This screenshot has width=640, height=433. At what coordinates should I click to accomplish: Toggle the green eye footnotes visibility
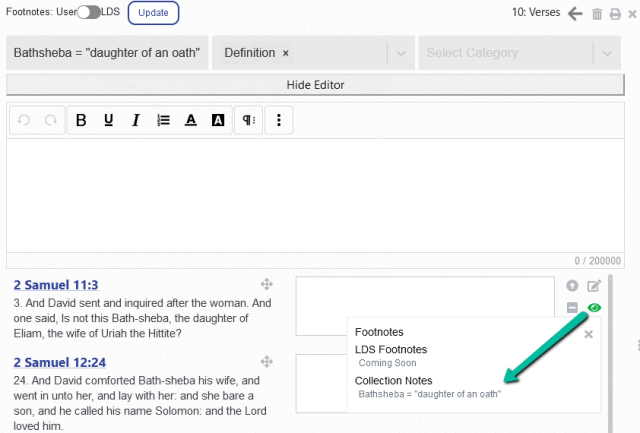(x=594, y=308)
